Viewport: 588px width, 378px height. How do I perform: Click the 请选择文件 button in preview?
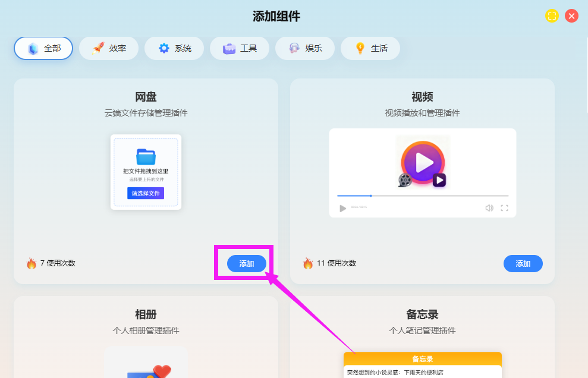(146, 193)
